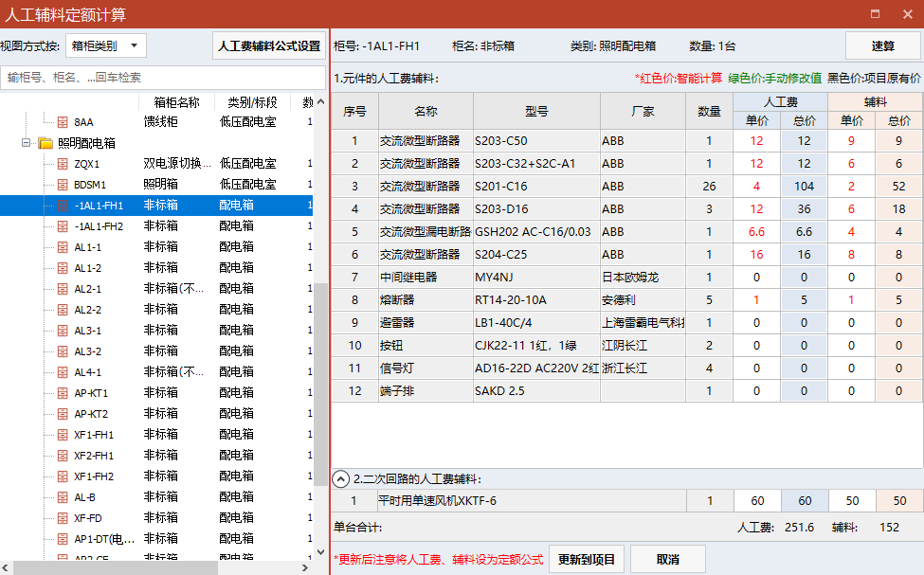Click the 取消 button
The image size is (924, 575).
coord(668,559)
